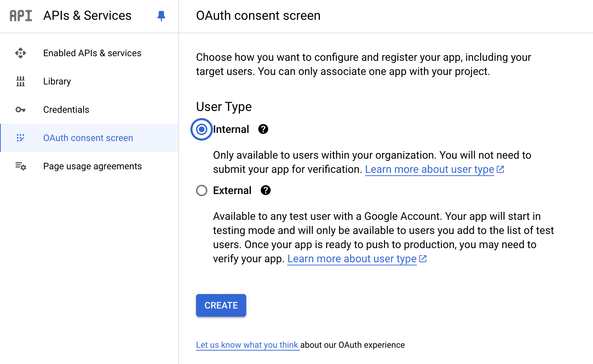Screen dimensions: 593x364
Task: Click the API logo in the header
Action: pos(20,16)
